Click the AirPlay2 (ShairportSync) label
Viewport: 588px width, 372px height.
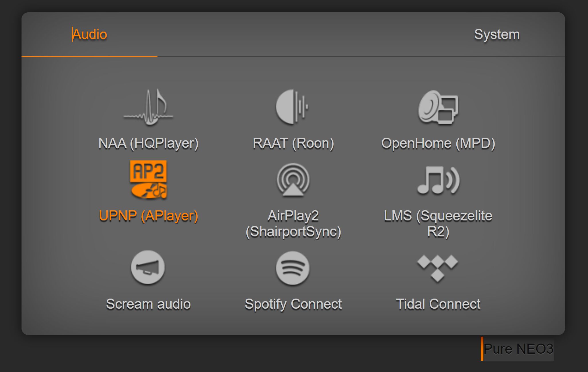pyautogui.click(x=293, y=224)
